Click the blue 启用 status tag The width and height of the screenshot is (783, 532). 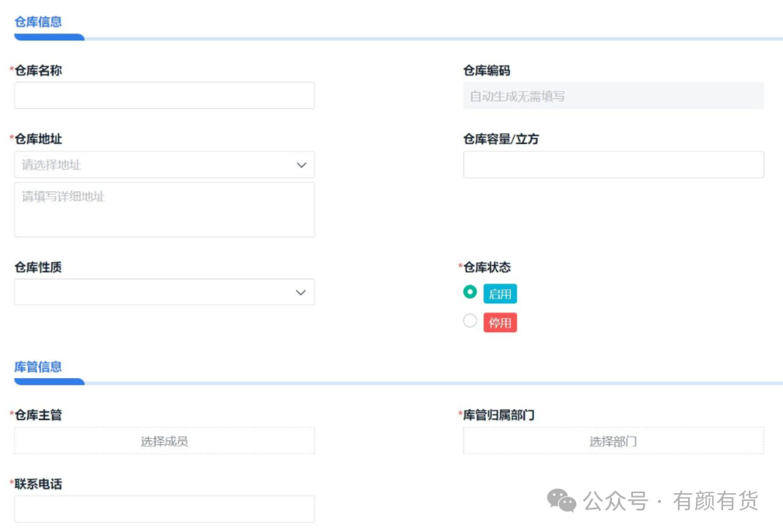click(500, 294)
